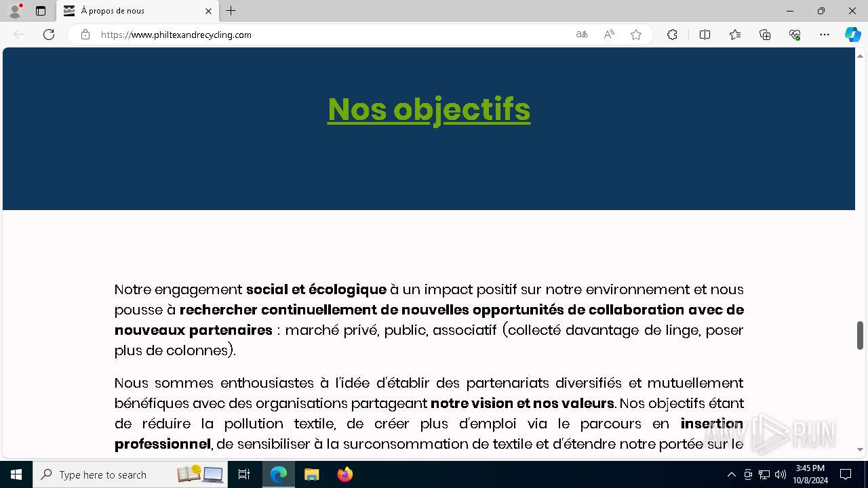Open Settings and more menu
The image size is (868, 488).
(825, 35)
